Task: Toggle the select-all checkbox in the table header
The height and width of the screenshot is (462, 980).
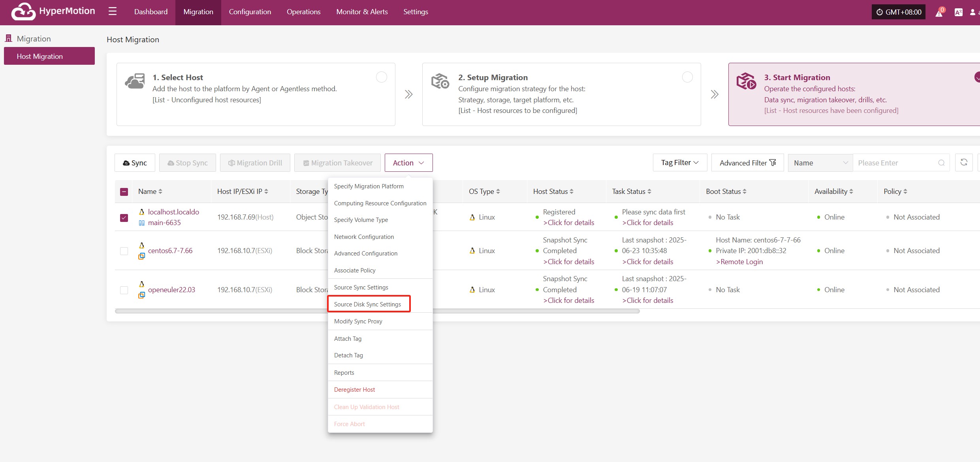Action: (124, 192)
